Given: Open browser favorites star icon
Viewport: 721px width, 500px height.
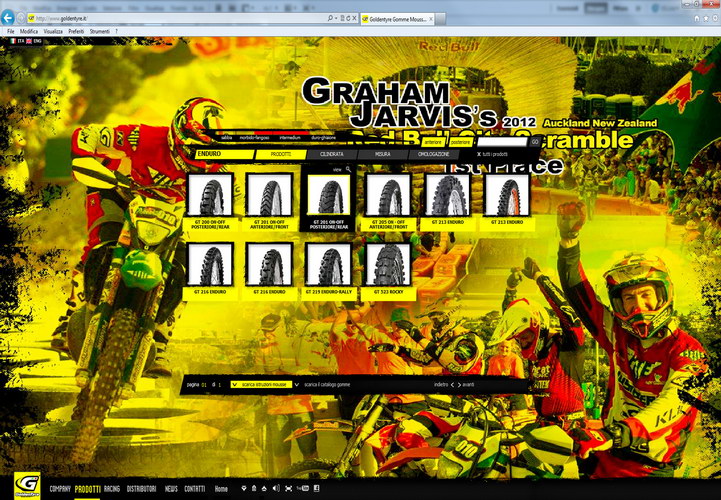Looking at the screenshot, I should coord(706,18).
